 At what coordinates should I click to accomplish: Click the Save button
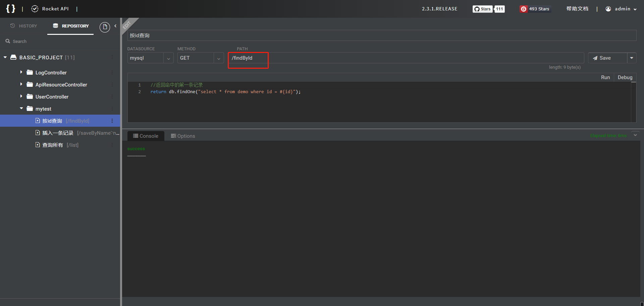(607, 58)
